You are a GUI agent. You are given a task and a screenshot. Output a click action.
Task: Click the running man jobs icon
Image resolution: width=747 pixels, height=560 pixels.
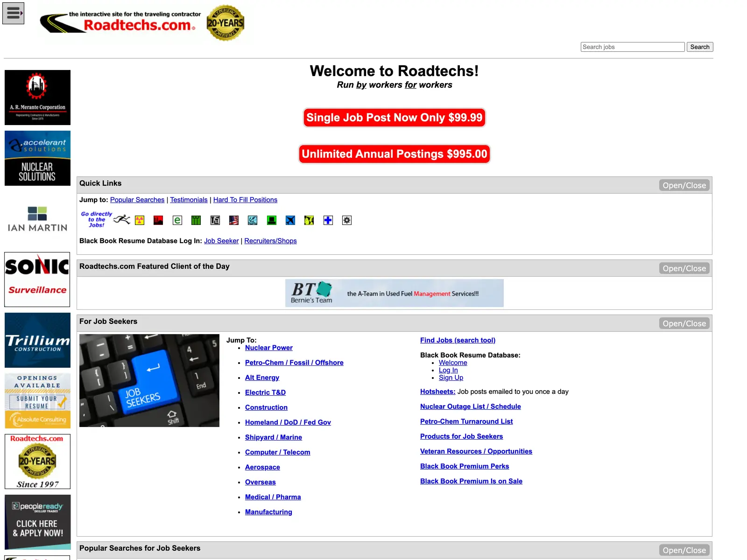click(x=122, y=219)
